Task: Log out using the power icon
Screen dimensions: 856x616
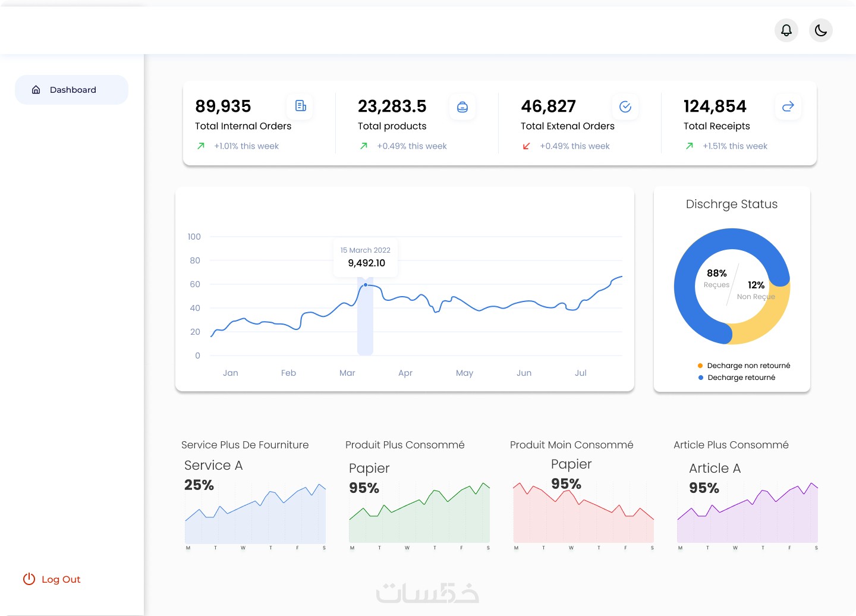Action: (29, 579)
